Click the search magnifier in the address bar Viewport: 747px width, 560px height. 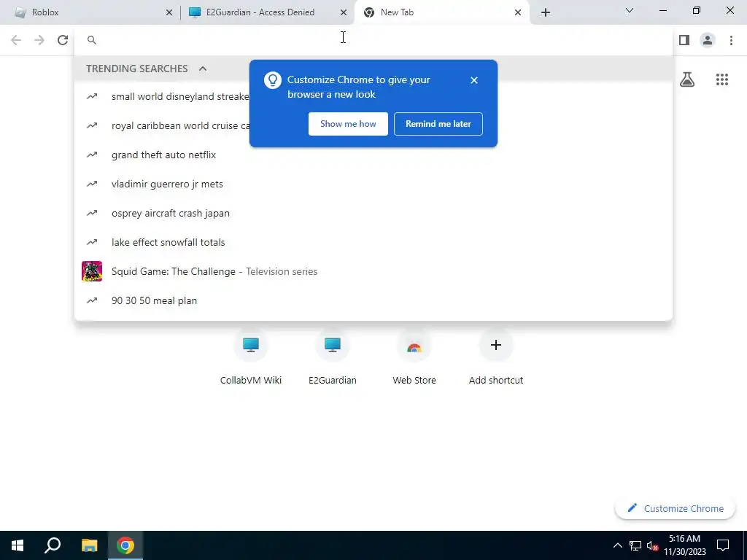92,41
